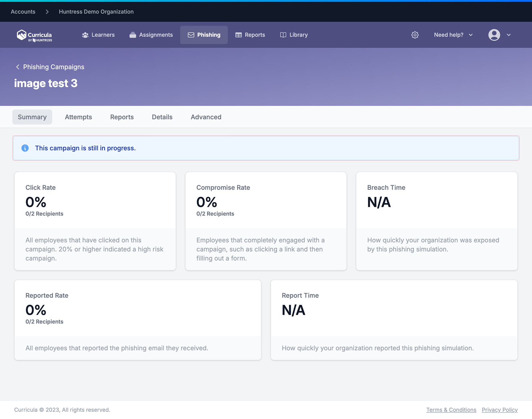532x419 pixels.
Task: Open the Learners nav item
Action: click(98, 35)
